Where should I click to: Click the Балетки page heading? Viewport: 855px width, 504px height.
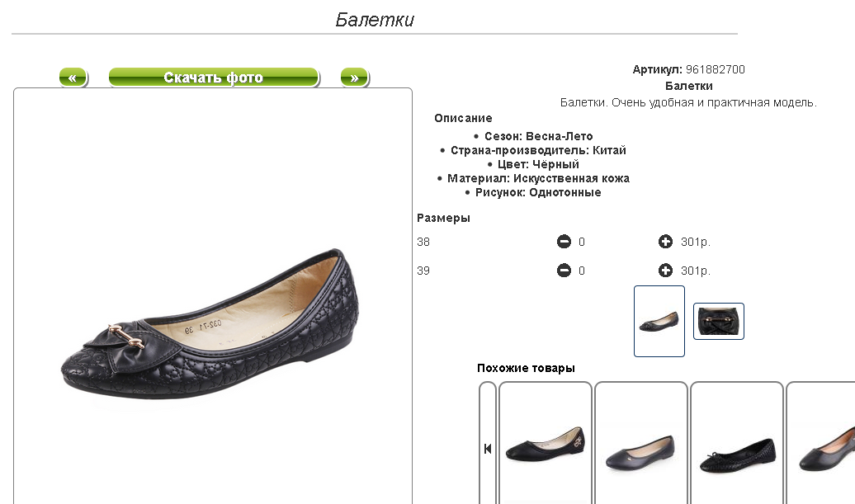(375, 20)
